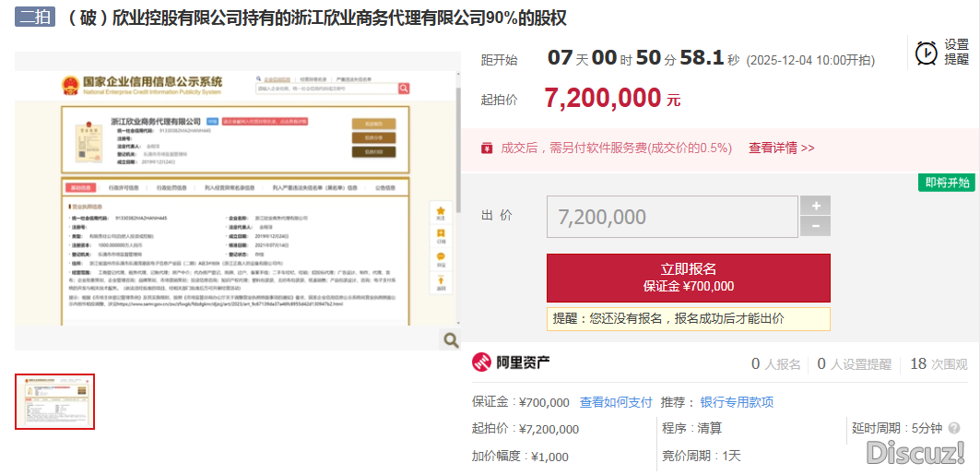Click the magnifier zoom icon on preview image
Image resolution: width=980 pixels, height=475 pixels.
click(x=450, y=340)
